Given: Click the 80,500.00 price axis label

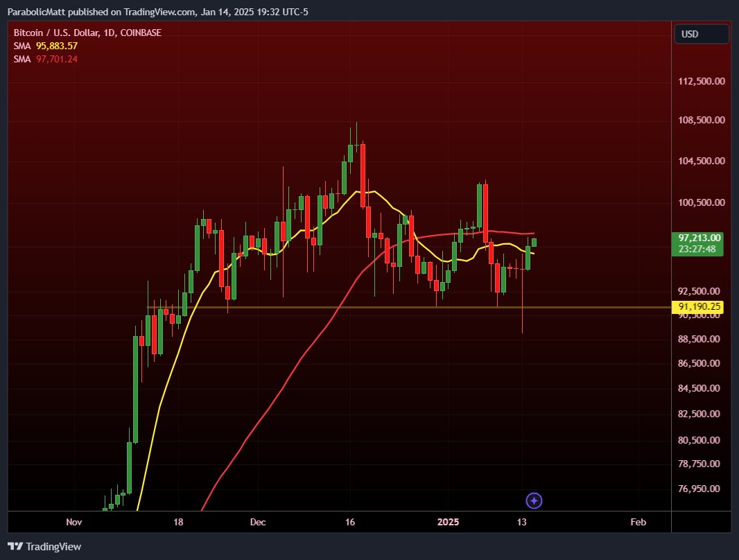Looking at the screenshot, I should click(x=699, y=440).
